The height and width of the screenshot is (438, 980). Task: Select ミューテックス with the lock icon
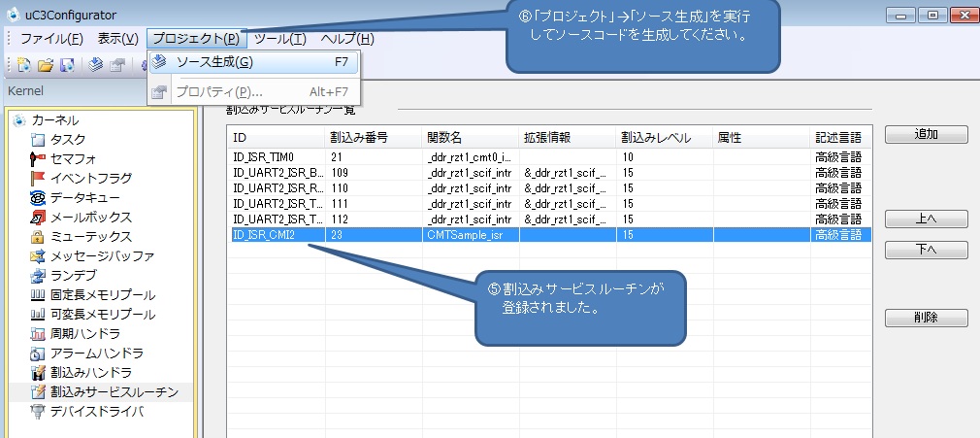pos(90,236)
